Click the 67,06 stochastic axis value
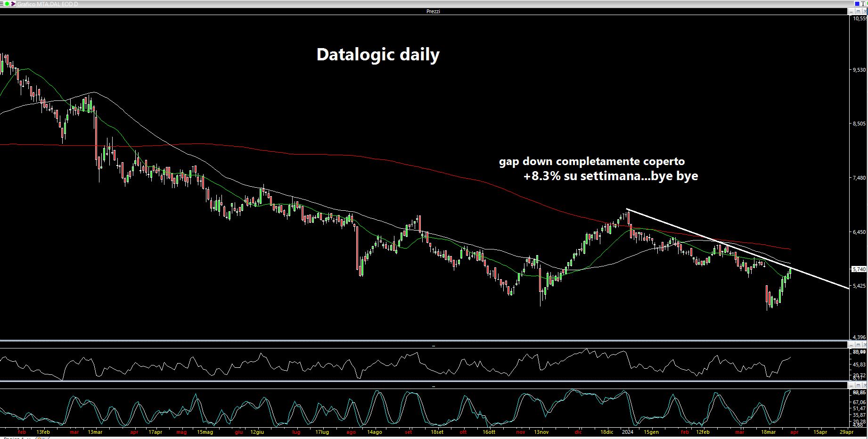 click(x=860, y=402)
